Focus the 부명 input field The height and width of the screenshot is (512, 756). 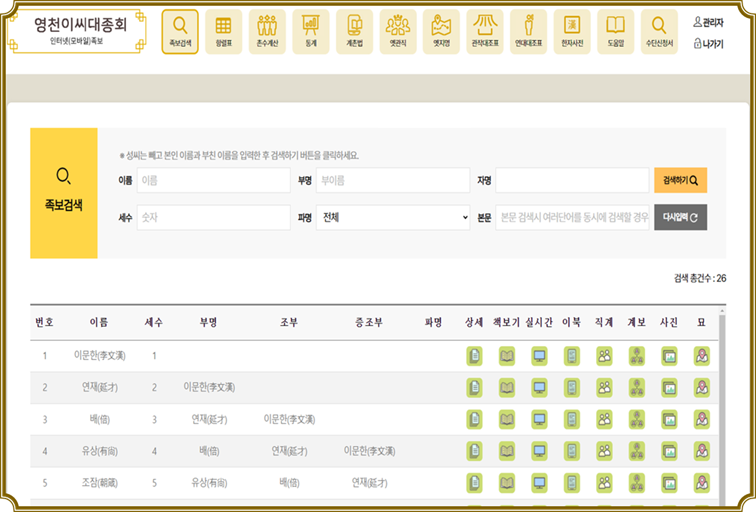click(x=393, y=180)
